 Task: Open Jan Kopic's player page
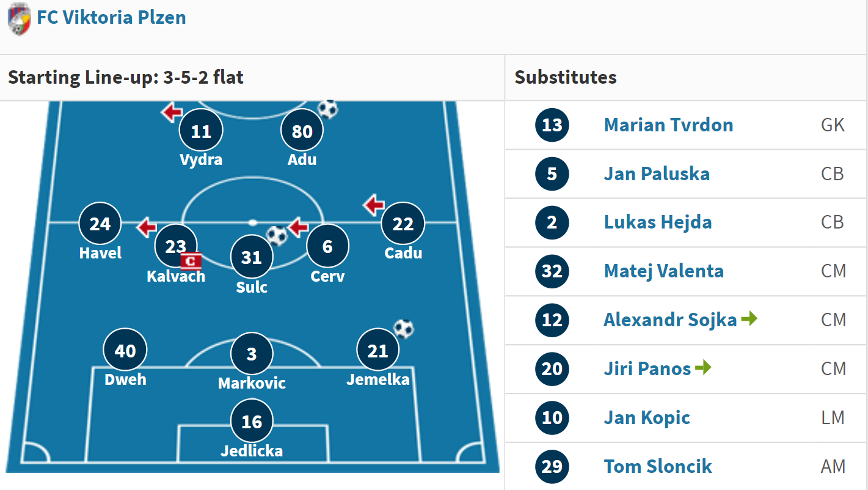click(x=647, y=418)
